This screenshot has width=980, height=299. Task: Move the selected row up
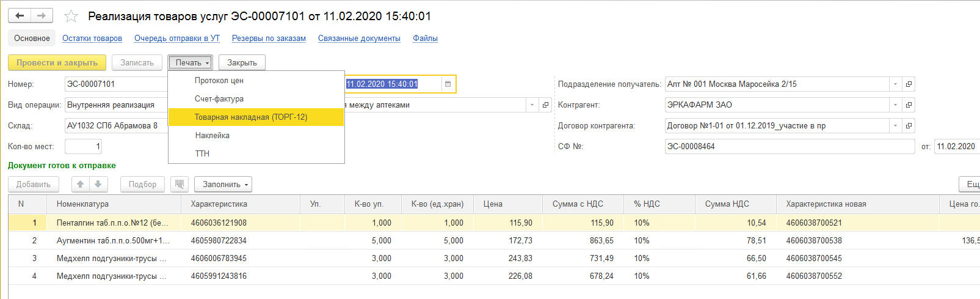[x=81, y=184]
